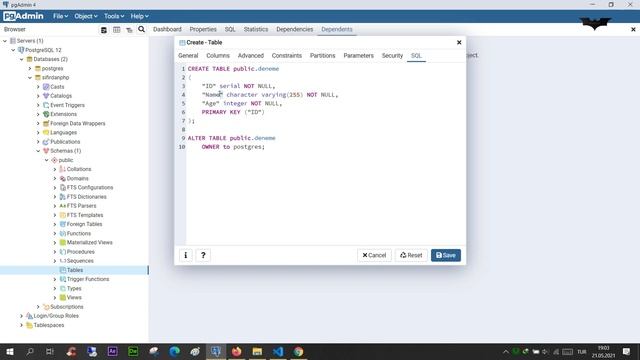Select the Tables tree item

click(74, 270)
